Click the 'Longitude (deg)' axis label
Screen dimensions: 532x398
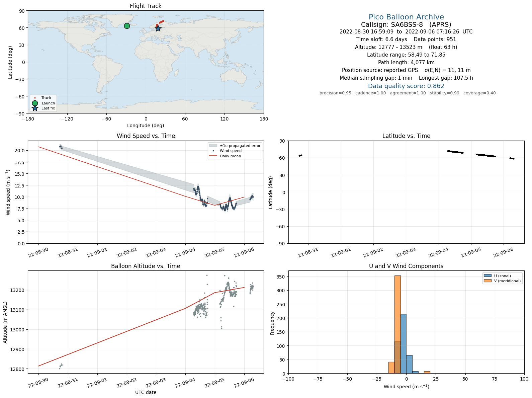(146, 126)
